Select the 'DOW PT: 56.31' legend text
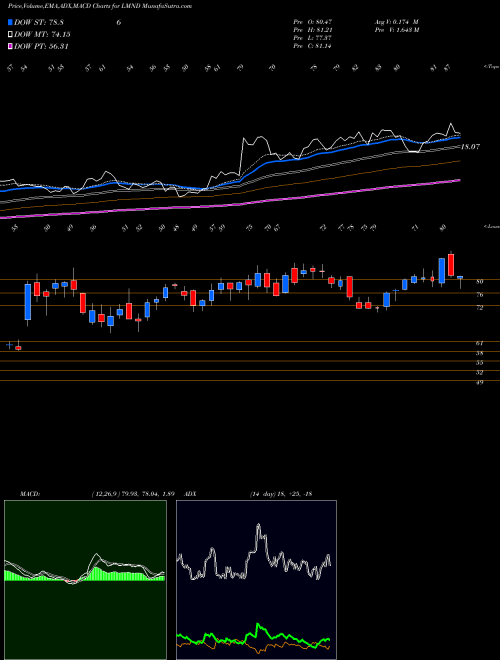The image size is (500, 660). click(x=41, y=46)
